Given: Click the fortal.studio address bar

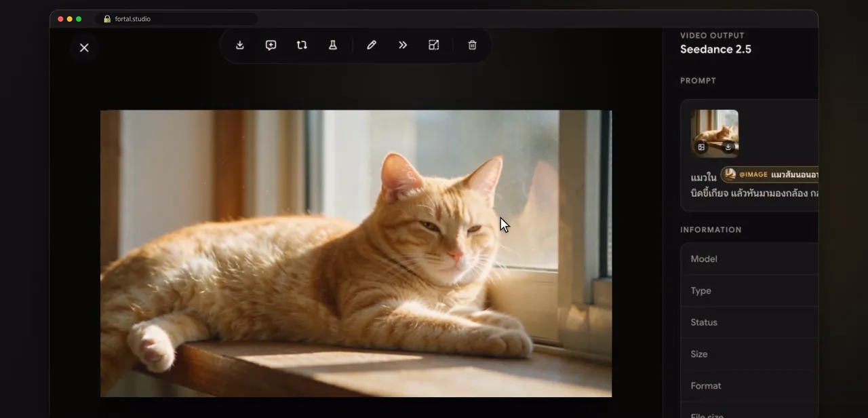Looking at the screenshot, I should pyautogui.click(x=176, y=19).
